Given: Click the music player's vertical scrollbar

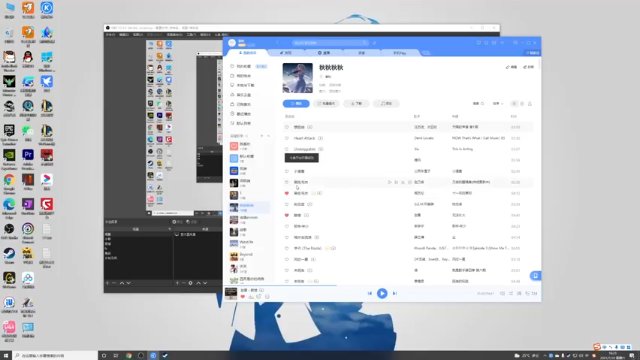Looking at the screenshot, I should point(540,65).
